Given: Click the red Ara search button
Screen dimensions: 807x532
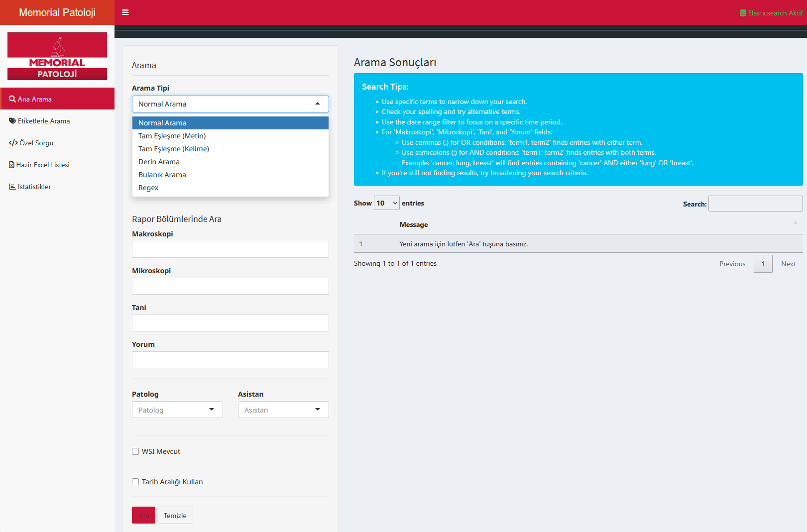Looking at the screenshot, I should tap(143, 515).
